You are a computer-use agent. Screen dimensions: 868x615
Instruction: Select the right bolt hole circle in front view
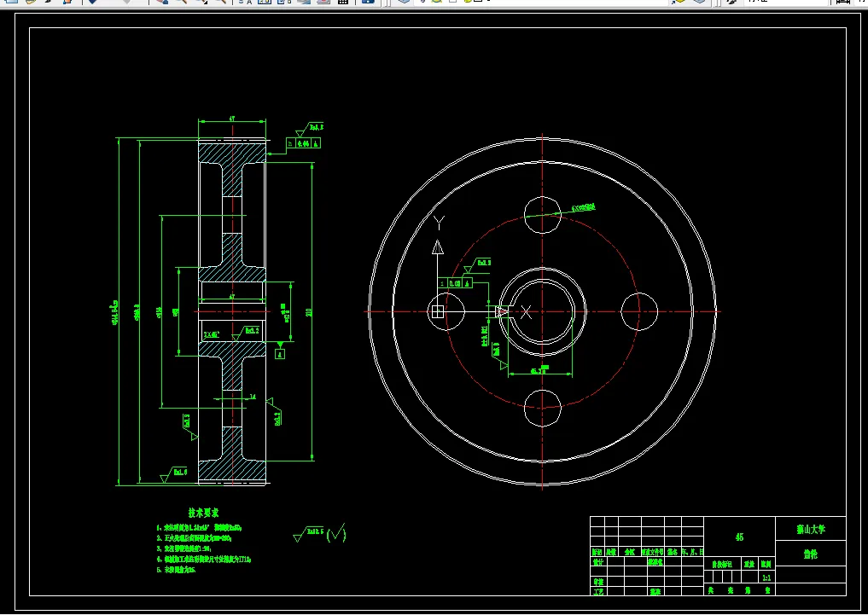pos(639,312)
